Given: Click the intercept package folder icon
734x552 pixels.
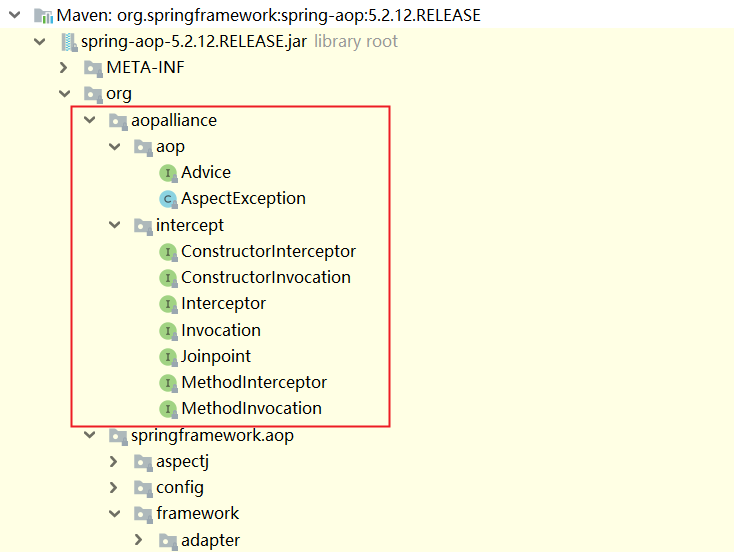Looking at the screenshot, I should click(x=143, y=226).
